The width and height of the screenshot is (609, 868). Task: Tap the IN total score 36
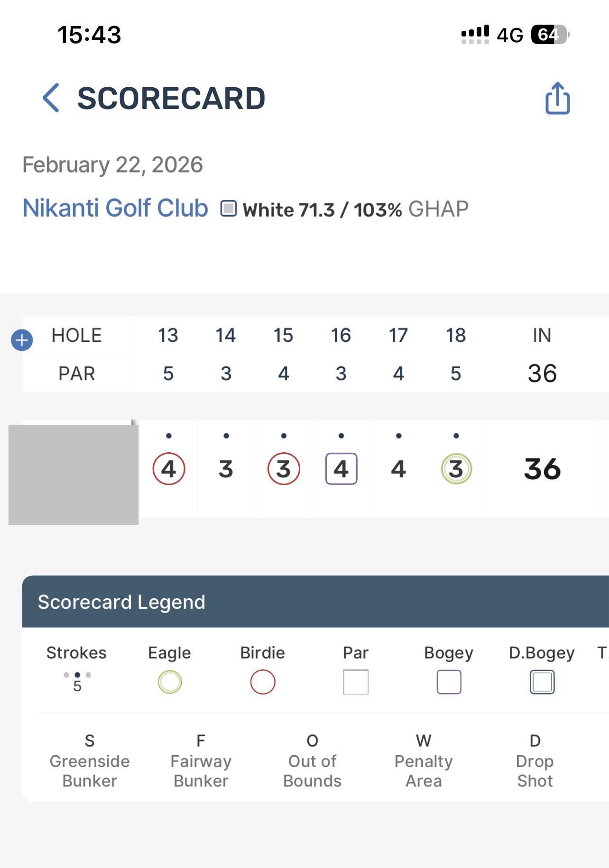tap(542, 469)
